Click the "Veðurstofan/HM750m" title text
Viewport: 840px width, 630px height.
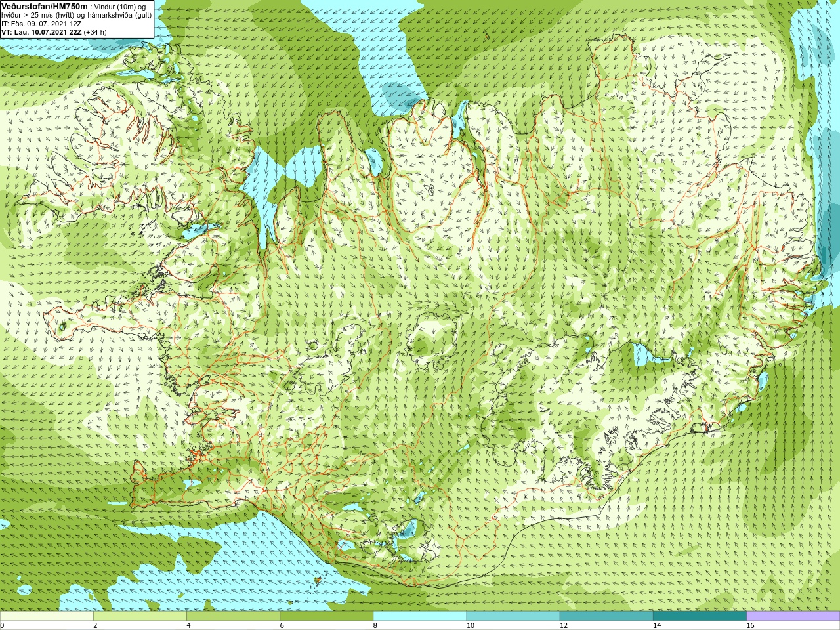(44, 5)
